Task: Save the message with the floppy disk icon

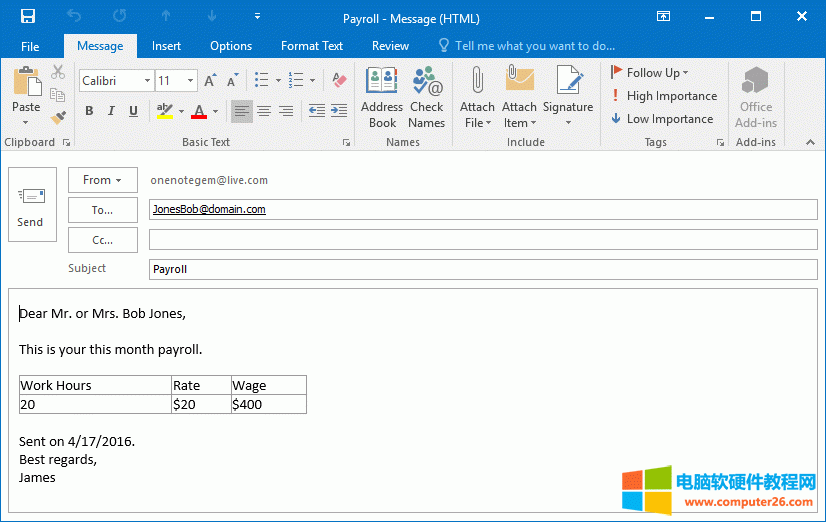Action: (28, 17)
